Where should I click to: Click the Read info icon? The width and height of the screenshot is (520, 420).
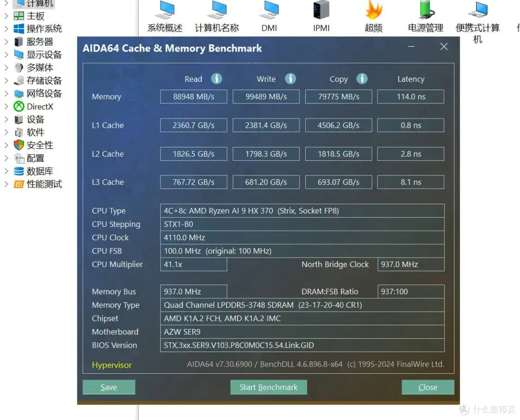click(x=217, y=79)
